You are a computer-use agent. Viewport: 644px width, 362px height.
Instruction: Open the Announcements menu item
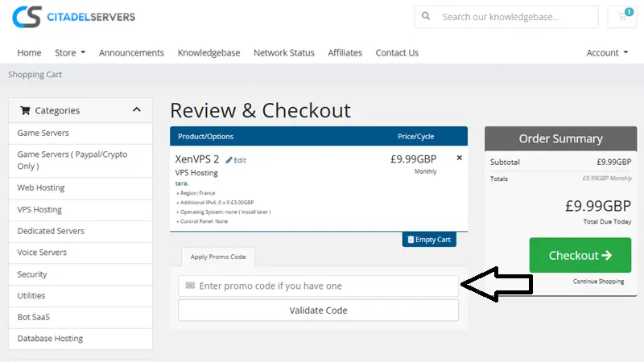[x=131, y=53]
